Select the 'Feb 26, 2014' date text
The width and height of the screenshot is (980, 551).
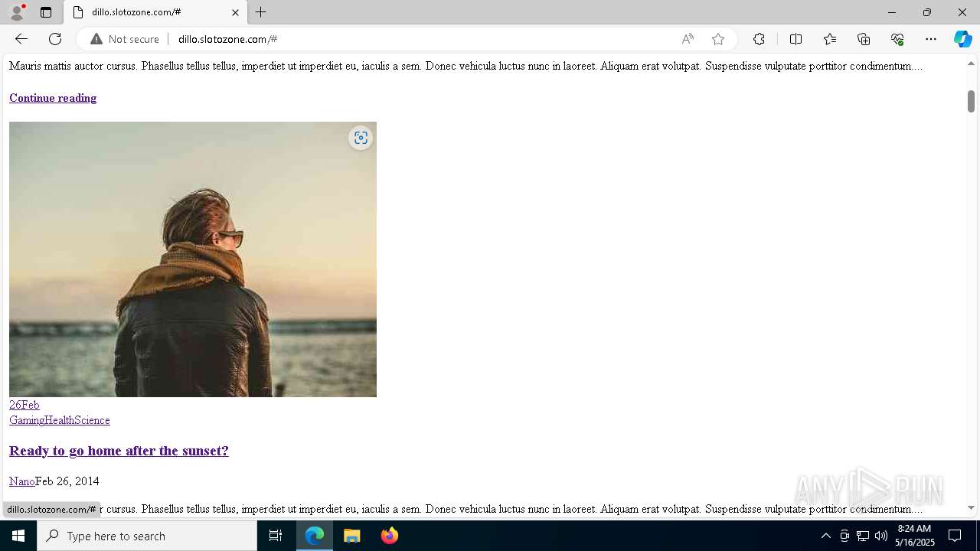point(67,481)
